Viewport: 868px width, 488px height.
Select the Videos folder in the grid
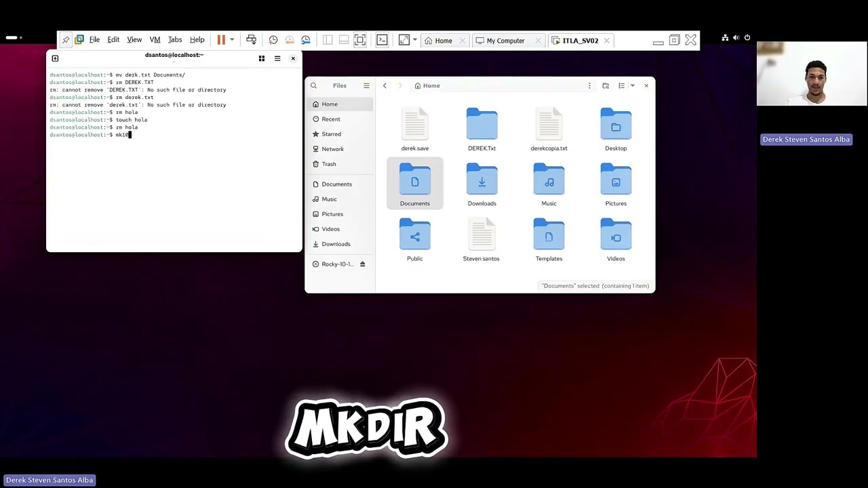click(616, 240)
